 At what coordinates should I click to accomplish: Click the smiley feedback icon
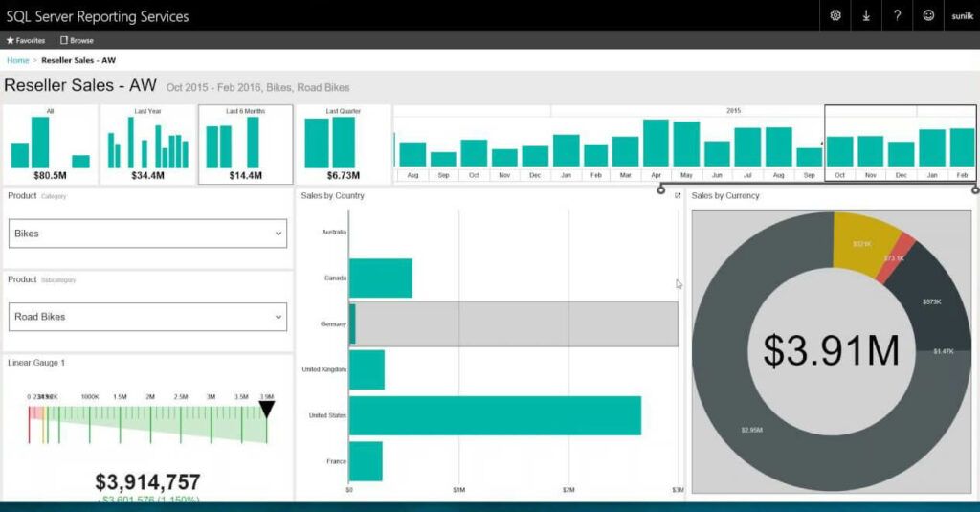tap(928, 15)
